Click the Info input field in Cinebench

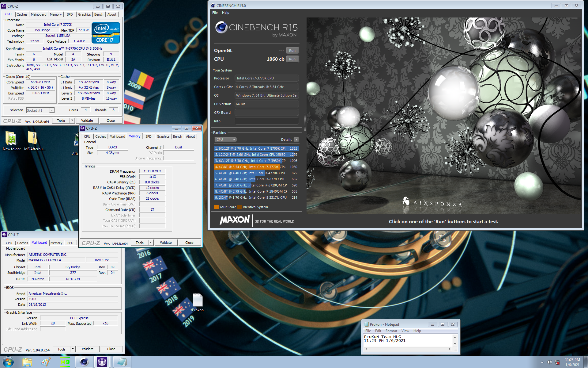267,121
